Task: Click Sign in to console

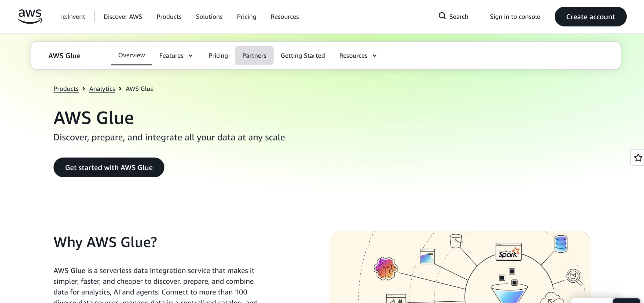Action: 515,17
